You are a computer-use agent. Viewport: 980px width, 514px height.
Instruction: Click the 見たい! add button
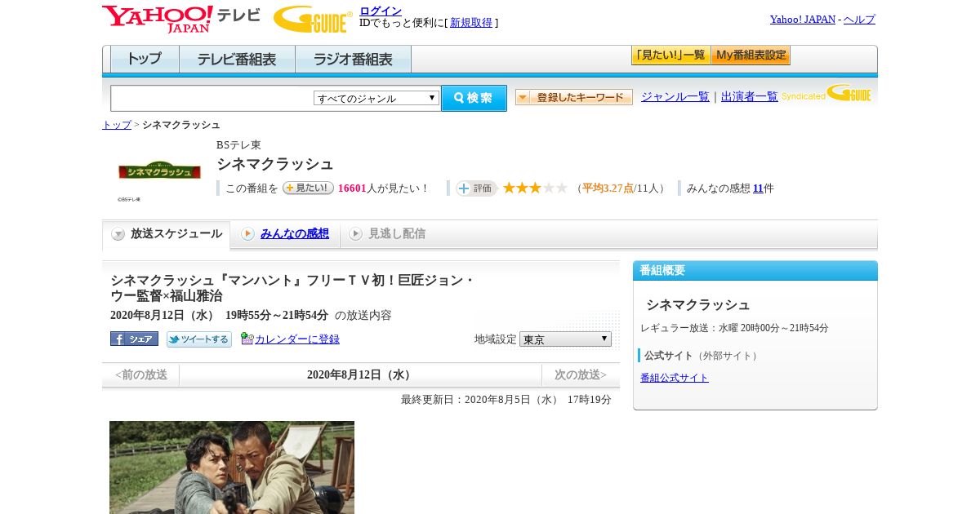click(x=308, y=188)
